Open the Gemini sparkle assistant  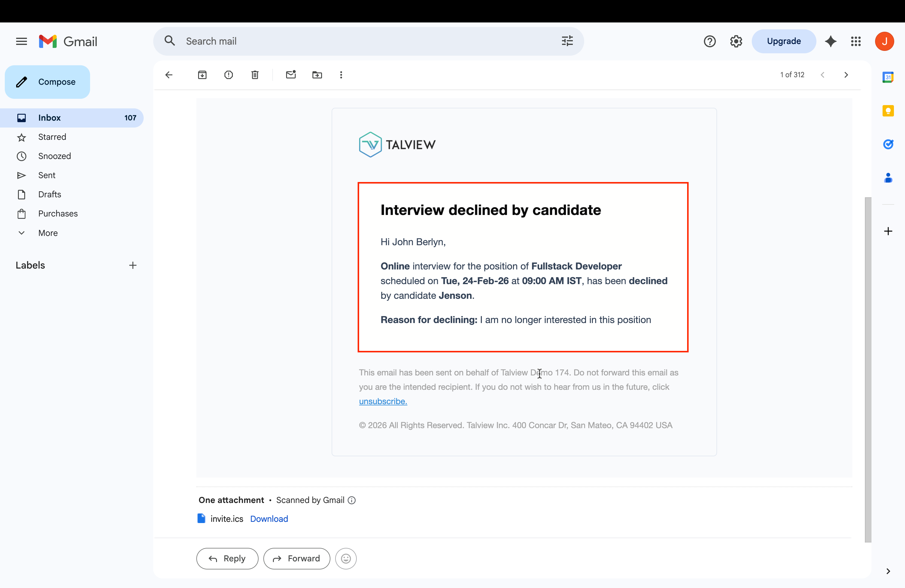click(x=831, y=41)
